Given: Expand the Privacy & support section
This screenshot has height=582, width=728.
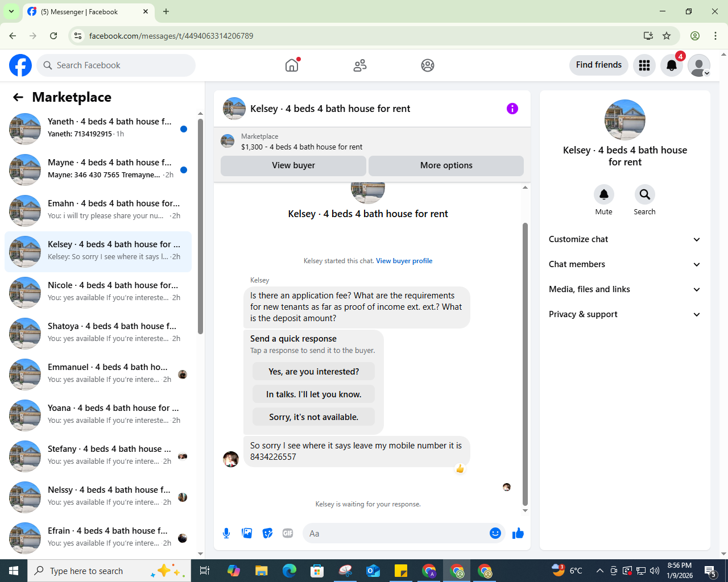Looking at the screenshot, I should [624, 314].
